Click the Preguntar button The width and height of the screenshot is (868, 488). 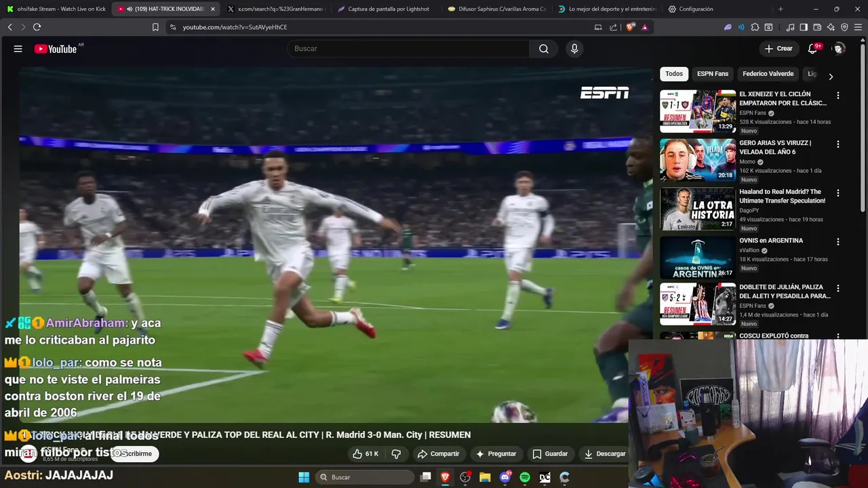[496, 453]
